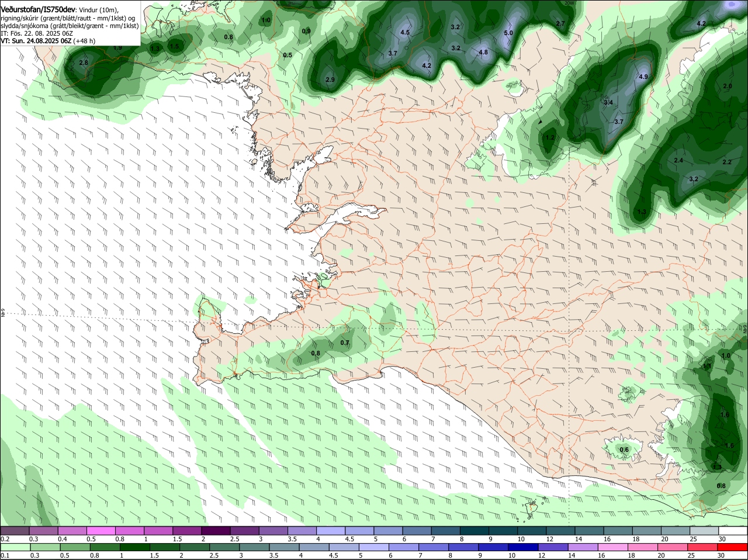Image resolution: width=748 pixels, height=560 pixels.
Task: Click the 1.9 precipitation value on the map
Action: click(x=117, y=48)
